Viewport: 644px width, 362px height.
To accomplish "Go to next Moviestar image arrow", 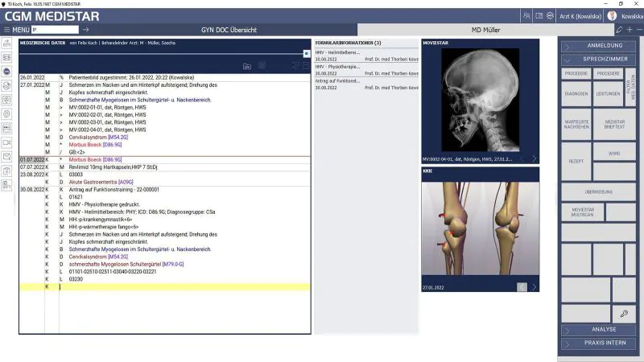I will pos(535,158).
